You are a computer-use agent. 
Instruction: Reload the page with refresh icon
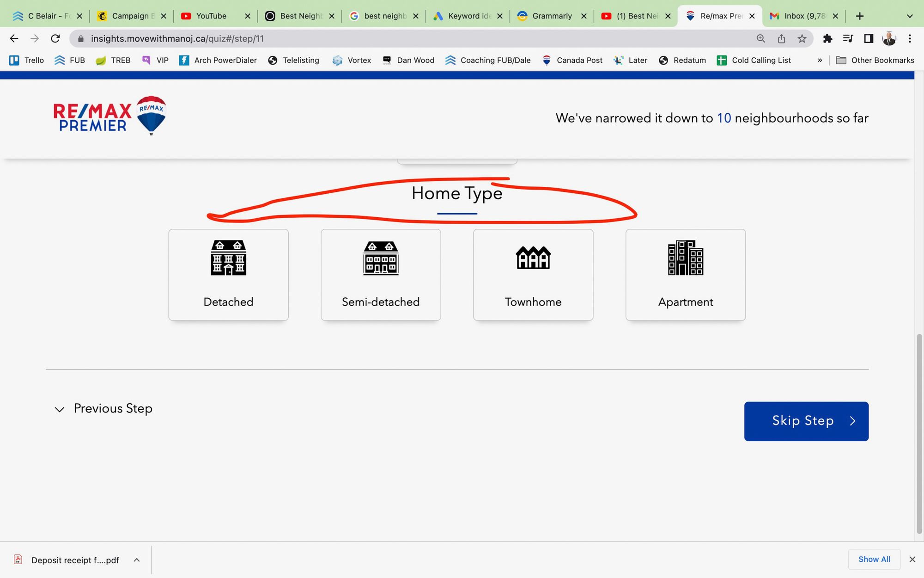click(x=55, y=39)
